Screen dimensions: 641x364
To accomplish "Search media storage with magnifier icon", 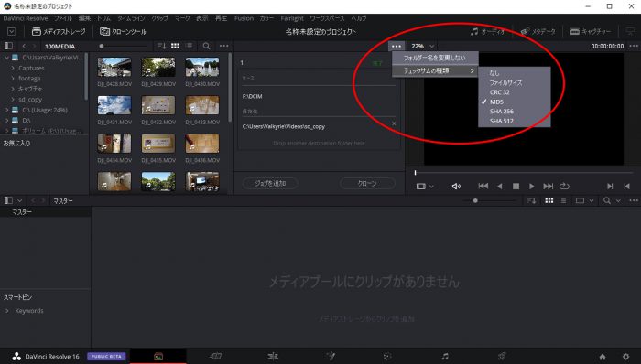I will [206, 46].
